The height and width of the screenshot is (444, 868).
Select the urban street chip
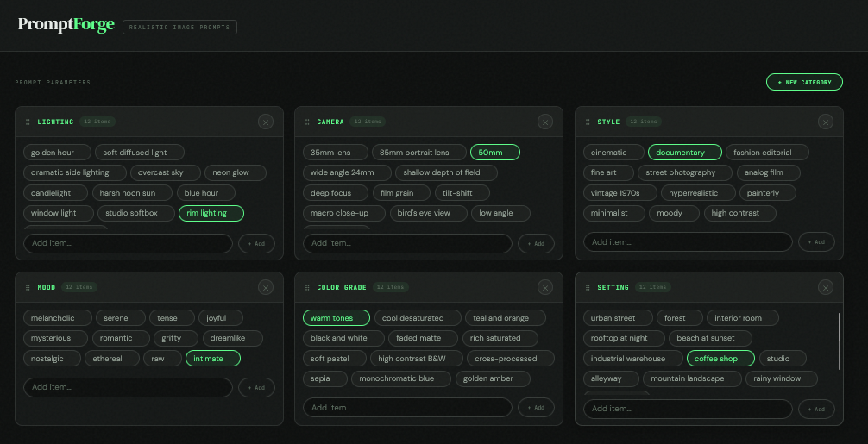tap(618, 318)
